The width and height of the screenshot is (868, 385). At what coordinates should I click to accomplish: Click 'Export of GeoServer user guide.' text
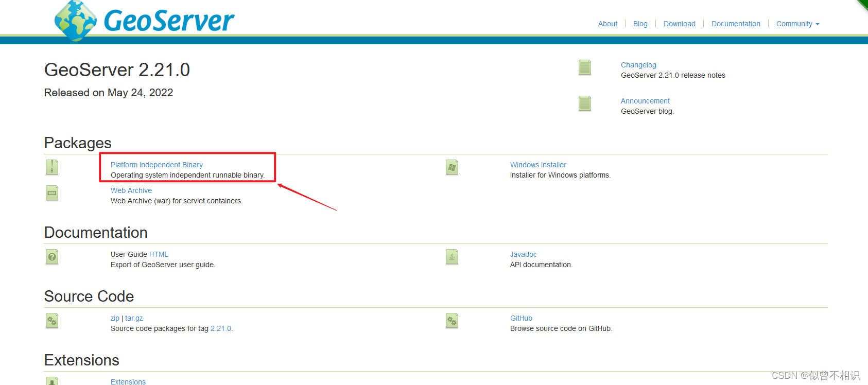(x=163, y=265)
